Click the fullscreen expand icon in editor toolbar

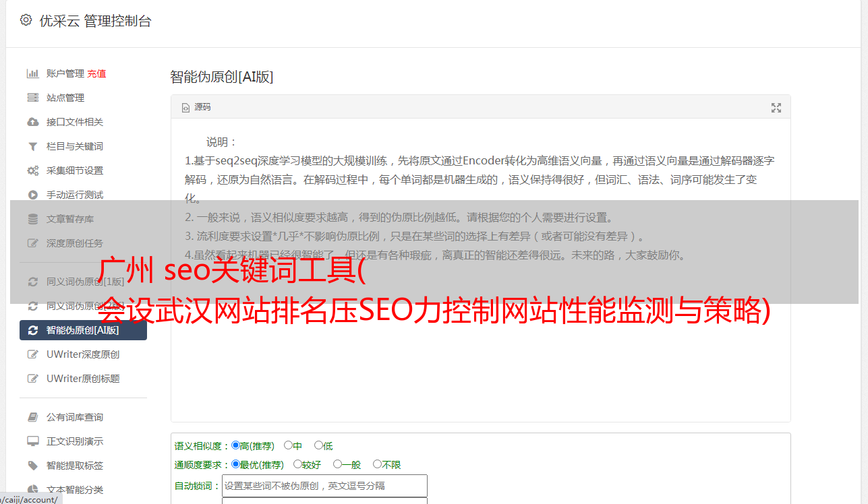tap(776, 108)
